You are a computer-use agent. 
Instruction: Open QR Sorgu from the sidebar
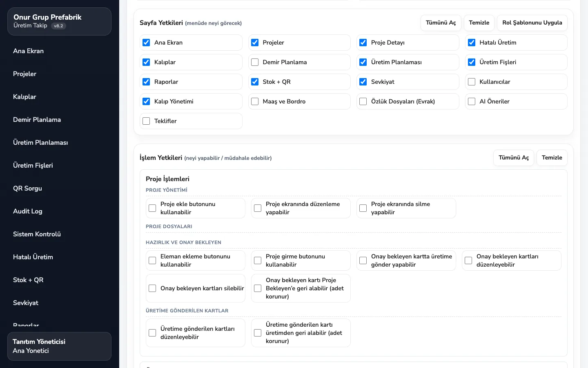60,188
